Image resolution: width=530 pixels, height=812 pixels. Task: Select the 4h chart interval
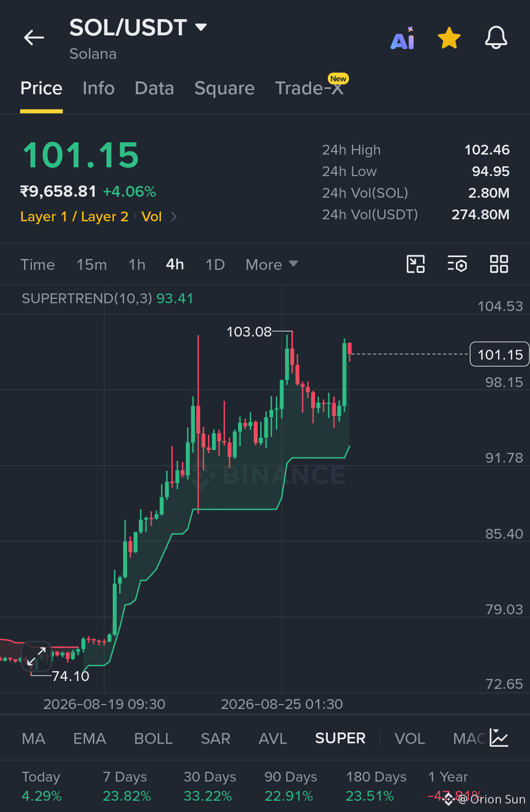tap(175, 264)
